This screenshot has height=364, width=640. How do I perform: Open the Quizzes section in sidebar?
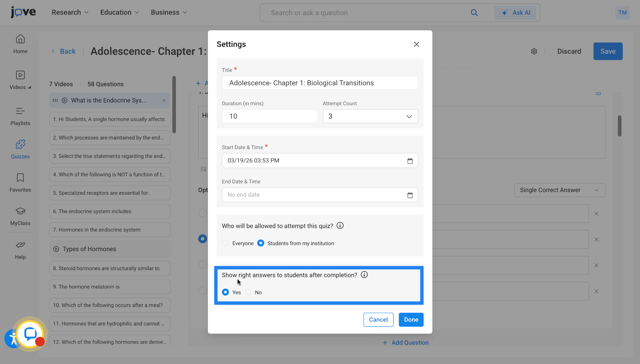coord(20,148)
